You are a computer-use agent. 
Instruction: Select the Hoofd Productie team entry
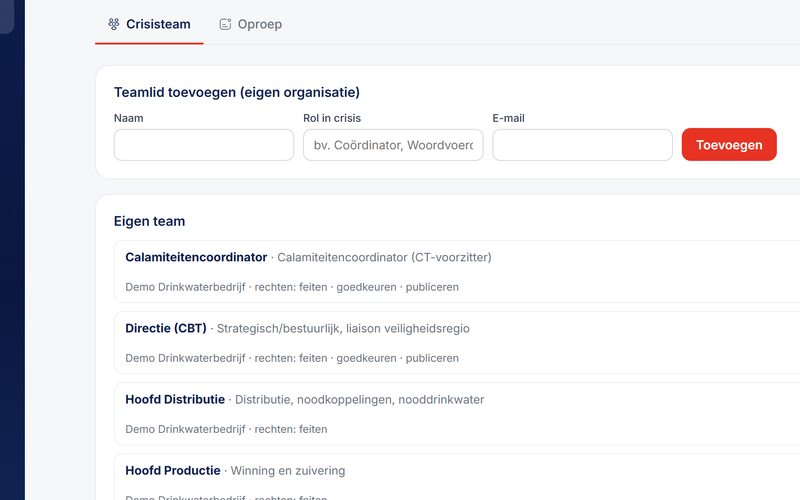457,477
